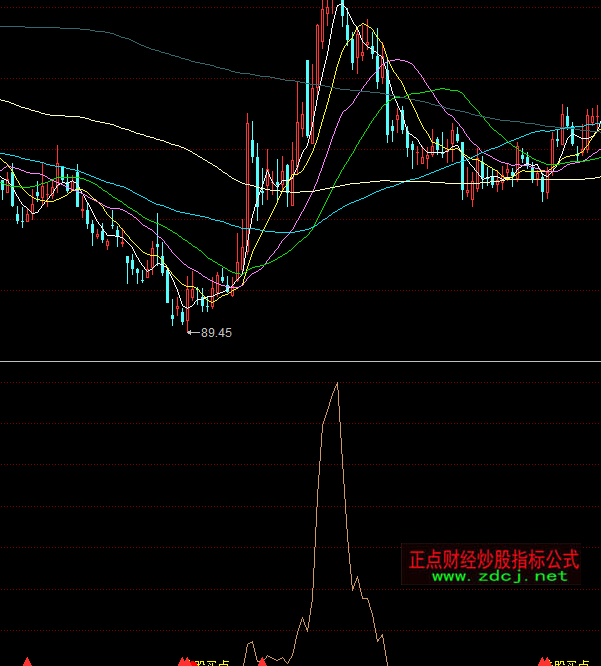The width and height of the screenshot is (601, 666).
Task: Click the red triangle beside the center 买点 label
Action: pos(185,662)
